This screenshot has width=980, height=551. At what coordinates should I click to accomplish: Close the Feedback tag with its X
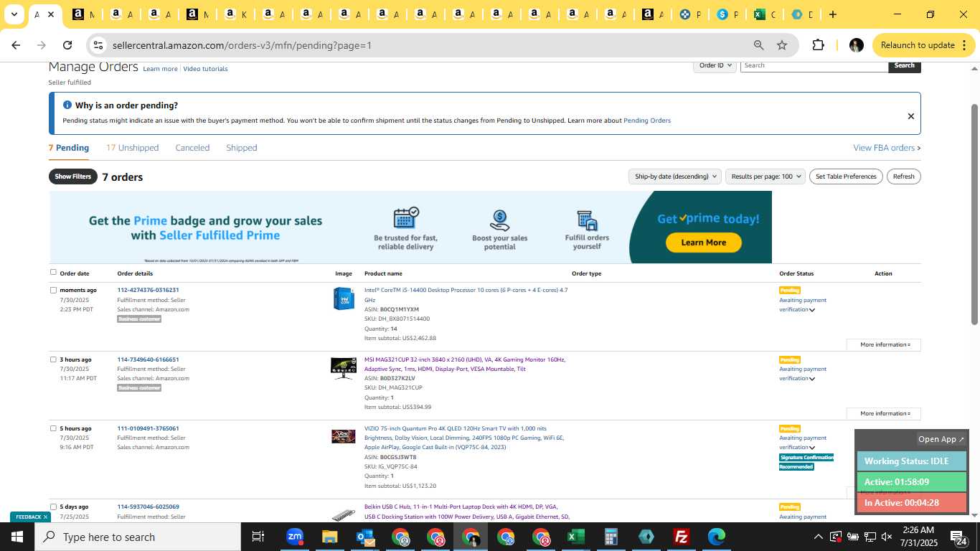click(x=45, y=517)
